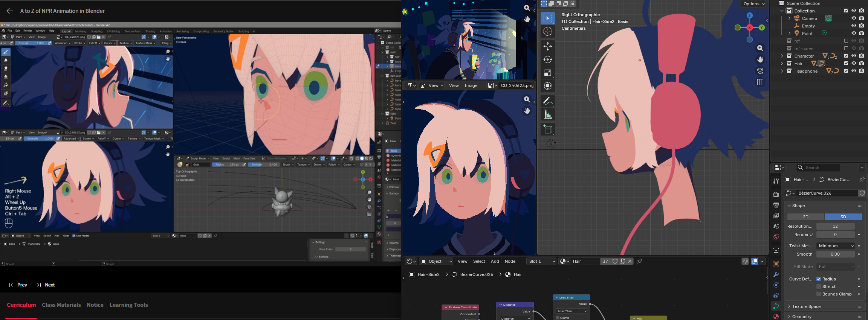Click the Render U value field
Screen dimensions: 868x320
pyautogui.click(x=835, y=235)
